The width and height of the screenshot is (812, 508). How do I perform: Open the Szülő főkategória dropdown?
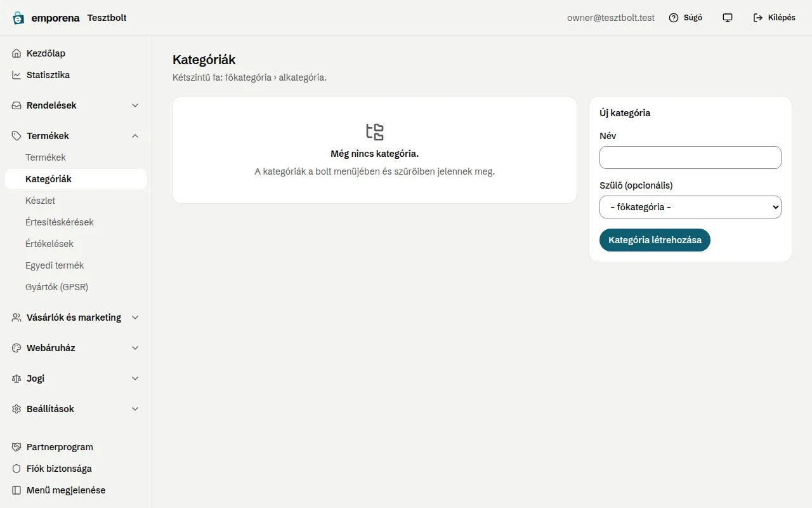[690, 207]
